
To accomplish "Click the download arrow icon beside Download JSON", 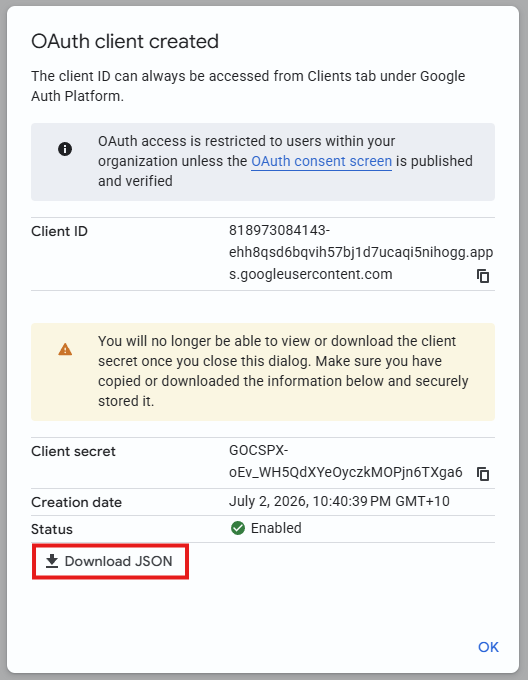I will tap(52, 561).
